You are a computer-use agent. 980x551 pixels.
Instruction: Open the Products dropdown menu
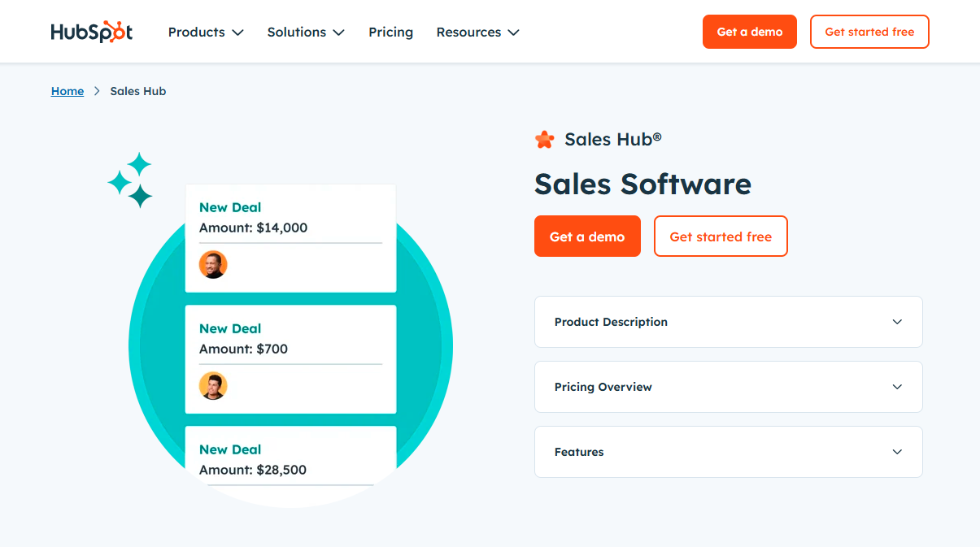click(206, 32)
